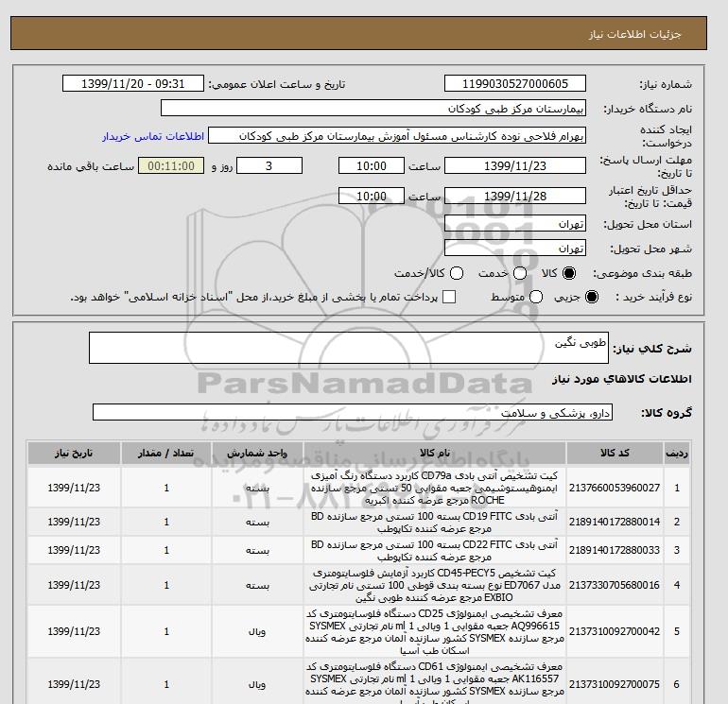Click item code 2137310092700075

(615, 684)
